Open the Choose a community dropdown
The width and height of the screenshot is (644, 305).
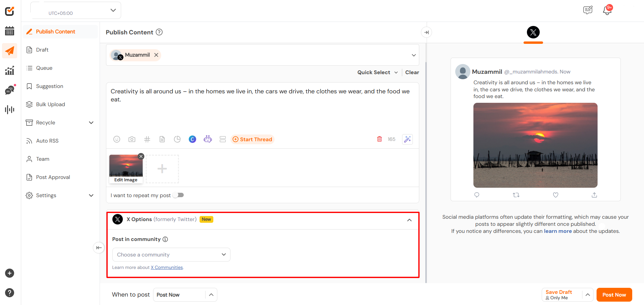tap(171, 255)
